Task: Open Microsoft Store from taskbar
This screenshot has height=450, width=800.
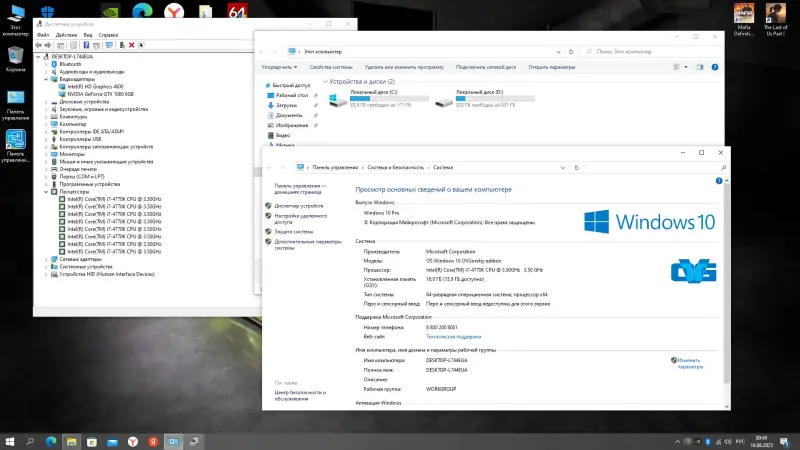Action: (92, 441)
